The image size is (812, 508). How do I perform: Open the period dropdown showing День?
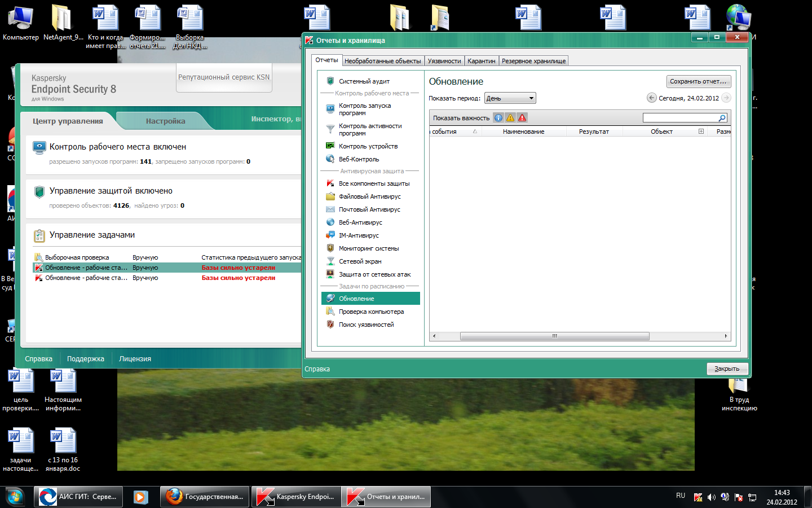[510, 98]
